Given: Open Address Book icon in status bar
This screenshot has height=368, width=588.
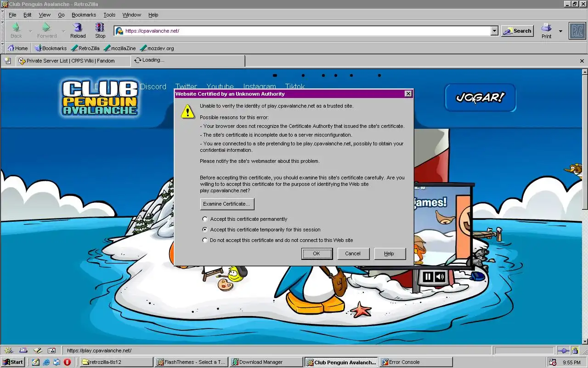Looking at the screenshot, I should pos(51,351).
